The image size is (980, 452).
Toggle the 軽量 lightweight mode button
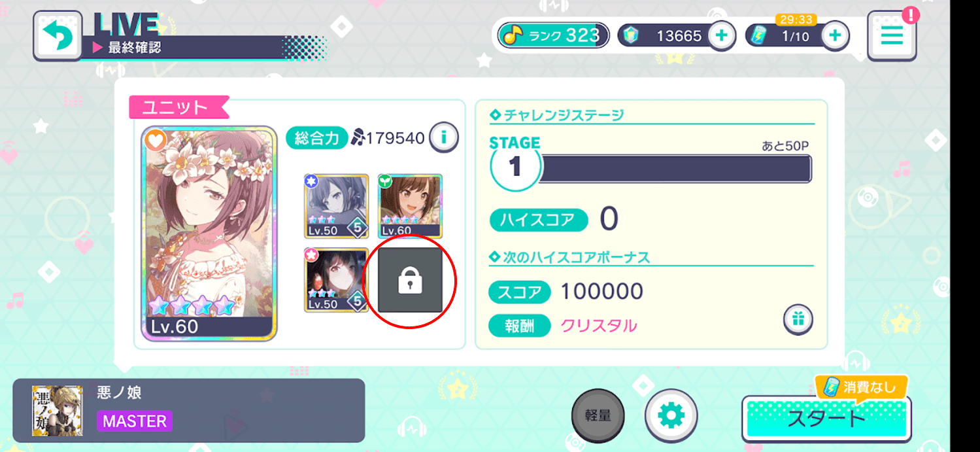598,415
